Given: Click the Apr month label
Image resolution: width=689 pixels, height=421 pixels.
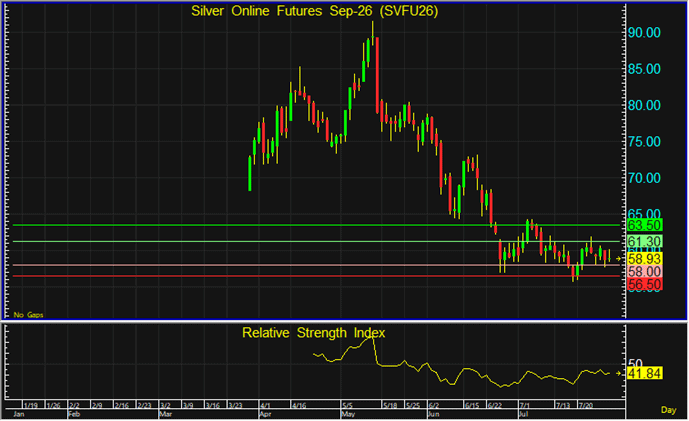Looking at the screenshot, I should (265, 414).
